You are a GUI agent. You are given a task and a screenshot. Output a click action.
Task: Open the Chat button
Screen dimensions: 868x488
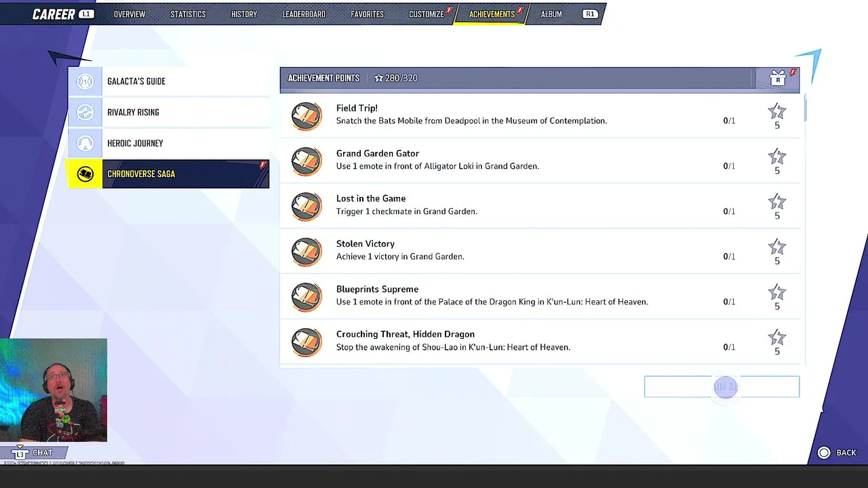click(x=33, y=453)
